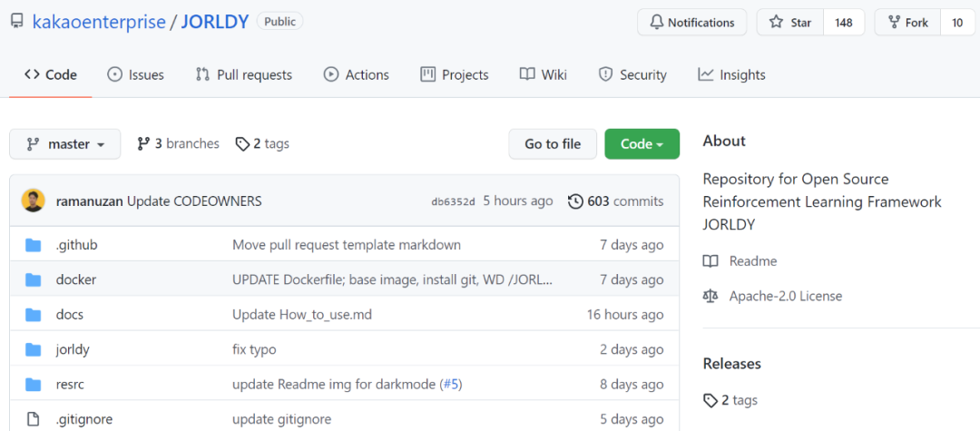
Task: Open the Notifications button
Action: (x=691, y=23)
